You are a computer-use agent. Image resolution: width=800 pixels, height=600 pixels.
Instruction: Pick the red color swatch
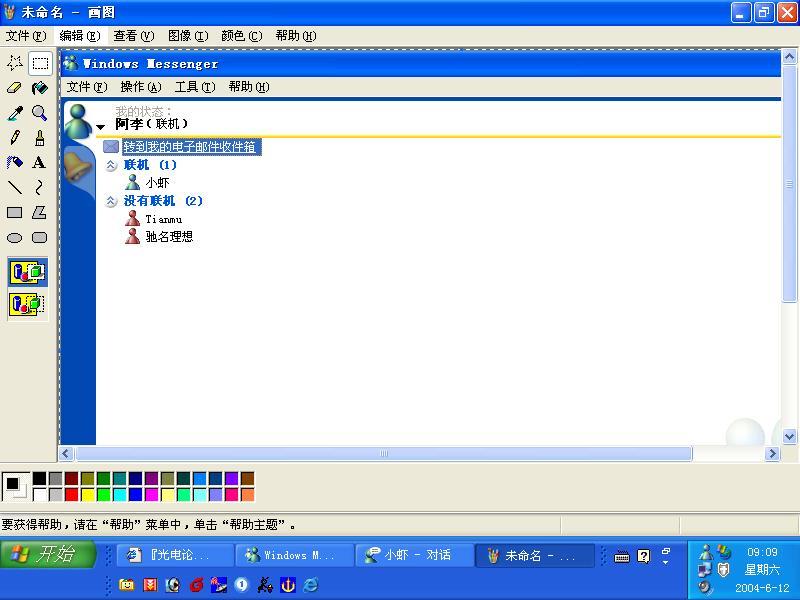point(71,494)
